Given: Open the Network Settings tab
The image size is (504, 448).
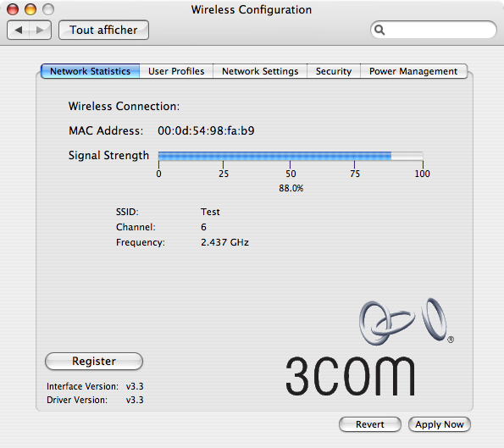Looking at the screenshot, I should 260,71.
